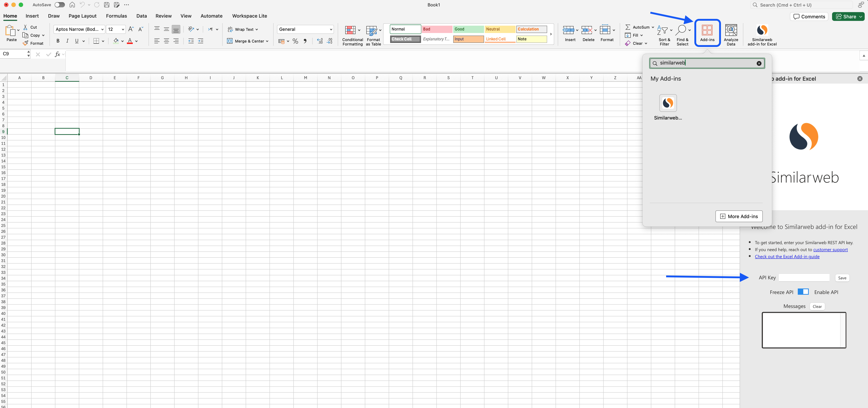Open the customer support link
Viewport: 868px width, 408px height.
tap(830, 250)
